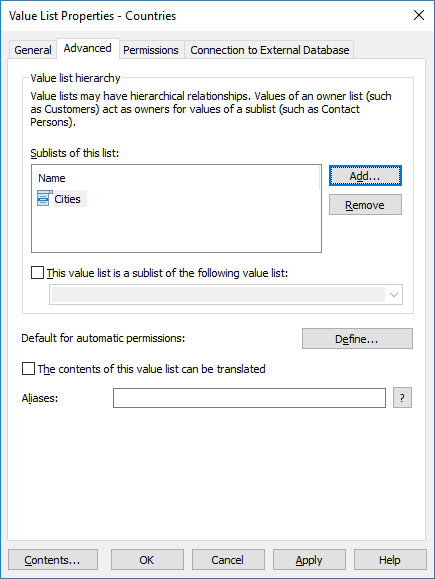Viewport: 435px width, 579px height.
Task: Open Define... automatic permissions dialog
Action: (x=357, y=339)
